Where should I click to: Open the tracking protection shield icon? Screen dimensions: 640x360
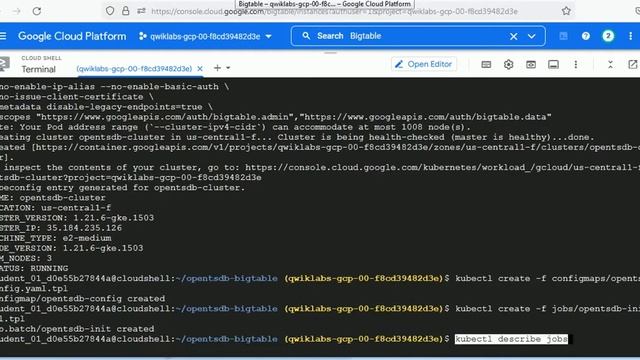pos(110,11)
